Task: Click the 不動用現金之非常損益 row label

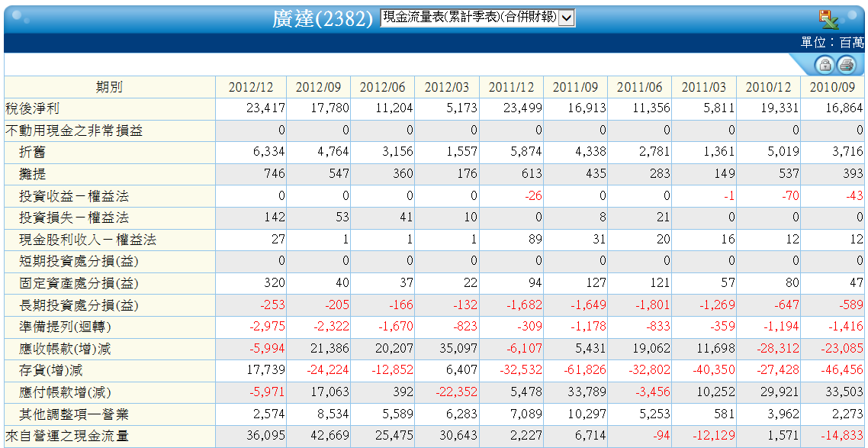Action: (x=74, y=131)
